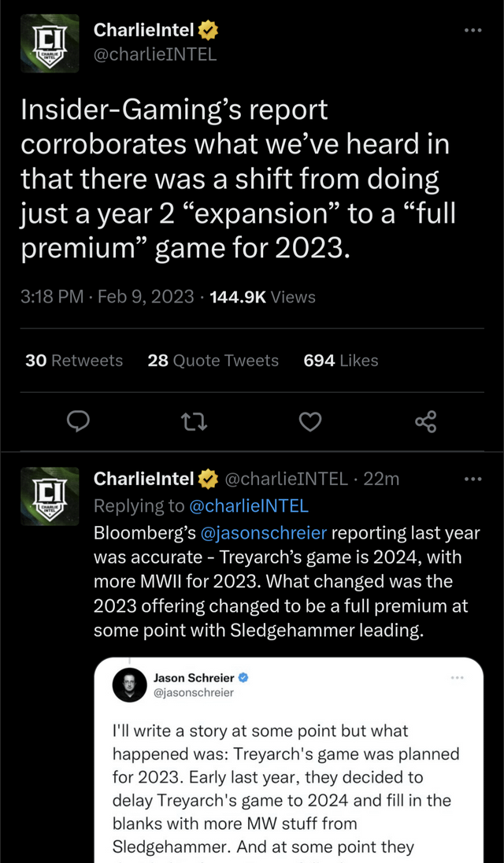The height and width of the screenshot is (863, 504).
Task: Open the quoted Jason Schreier tweet text
Action: (x=286, y=787)
